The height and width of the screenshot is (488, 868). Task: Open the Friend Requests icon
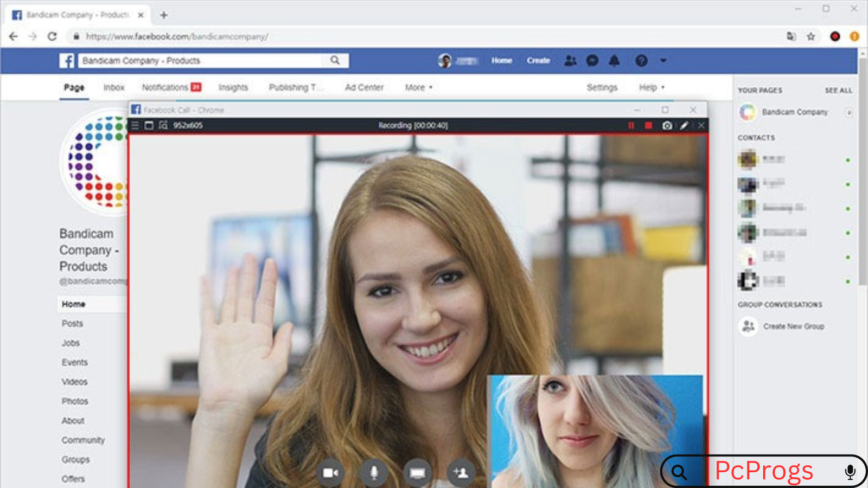point(570,61)
